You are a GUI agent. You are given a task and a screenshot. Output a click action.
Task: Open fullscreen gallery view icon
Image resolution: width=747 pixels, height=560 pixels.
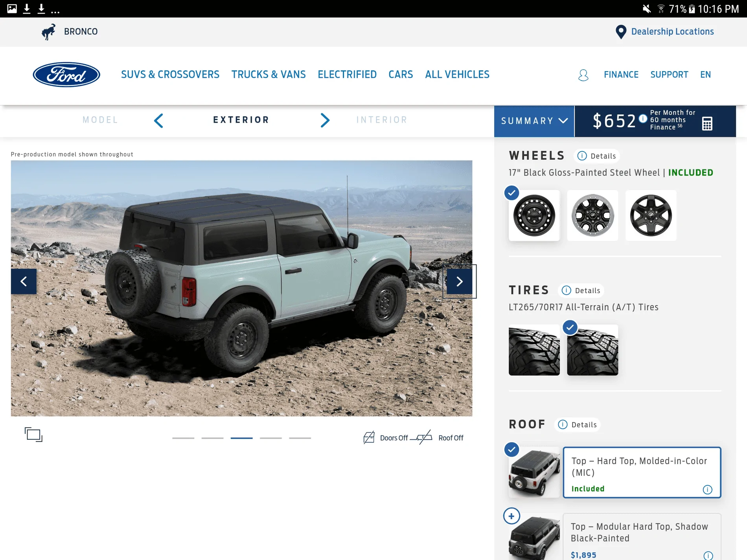coord(33,435)
